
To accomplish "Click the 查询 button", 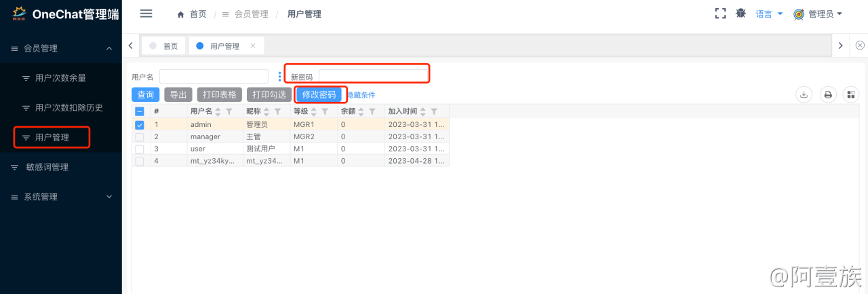I will point(145,95).
